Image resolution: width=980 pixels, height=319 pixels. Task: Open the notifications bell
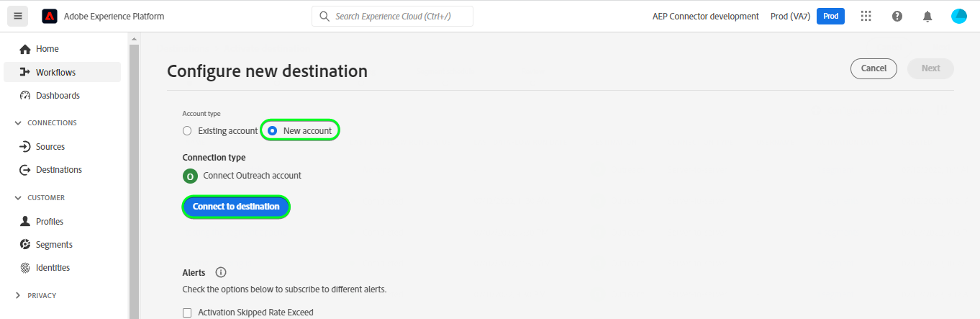pyautogui.click(x=928, y=16)
